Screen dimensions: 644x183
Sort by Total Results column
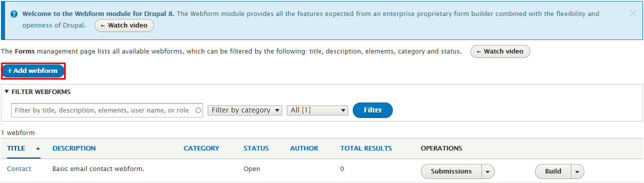coord(366,148)
